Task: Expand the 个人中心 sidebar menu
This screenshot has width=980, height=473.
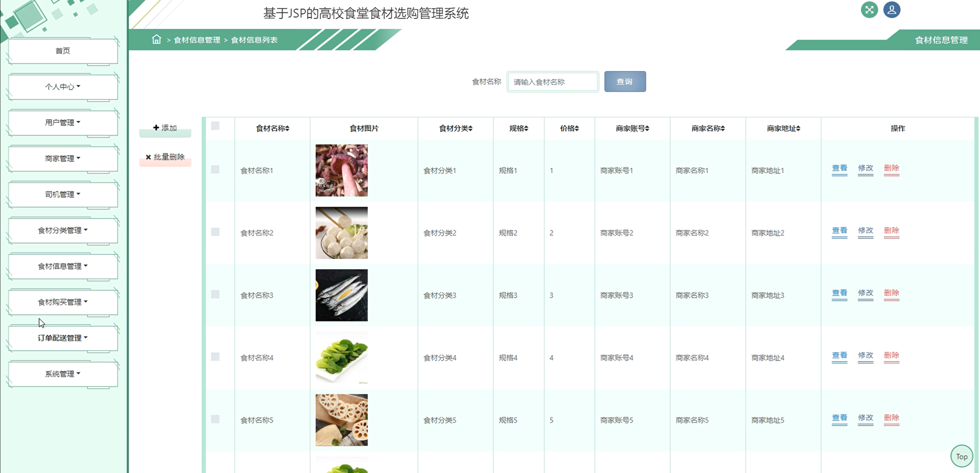Action: pos(63,87)
